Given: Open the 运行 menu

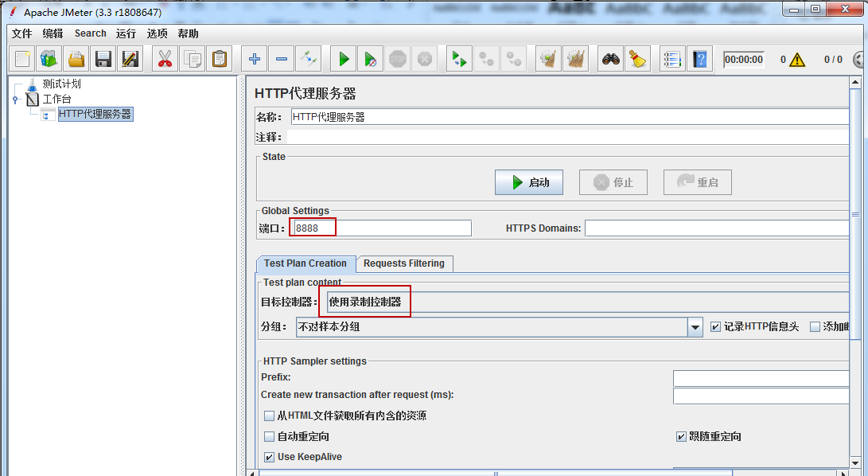Looking at the screenshot, I should (126, 33).
